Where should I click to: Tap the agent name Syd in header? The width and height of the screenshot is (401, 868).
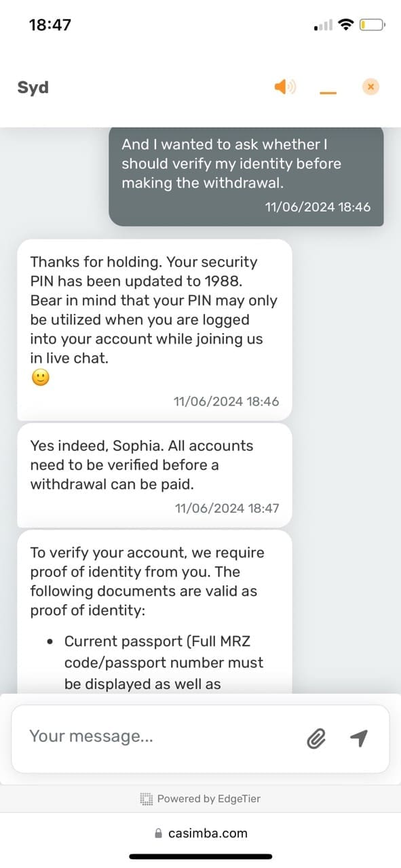[x=33, y=87]
